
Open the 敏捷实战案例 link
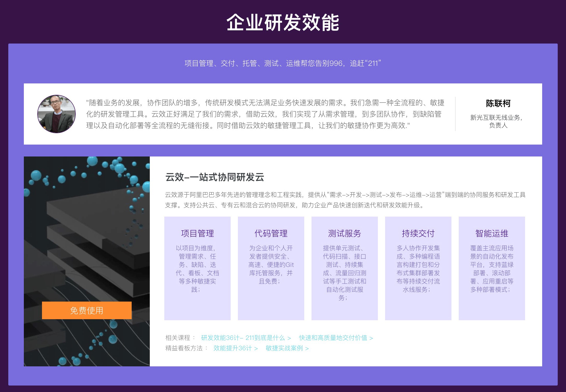click(x=285, y=348)
